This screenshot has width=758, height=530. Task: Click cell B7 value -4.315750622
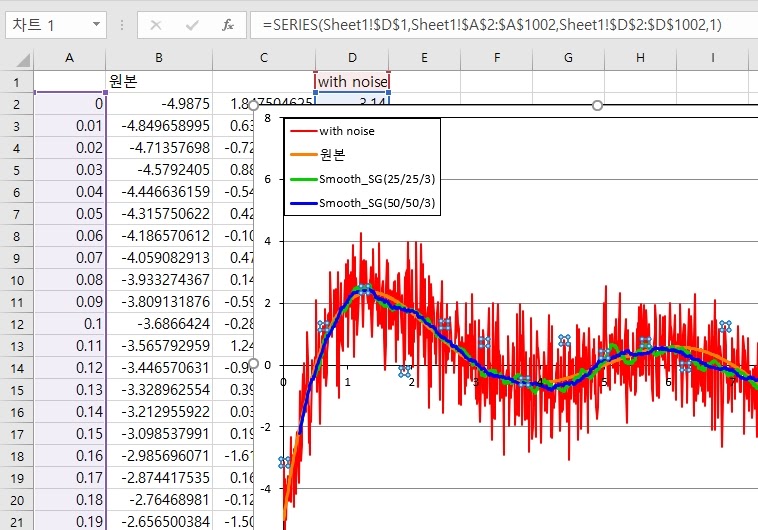(159, 214)
